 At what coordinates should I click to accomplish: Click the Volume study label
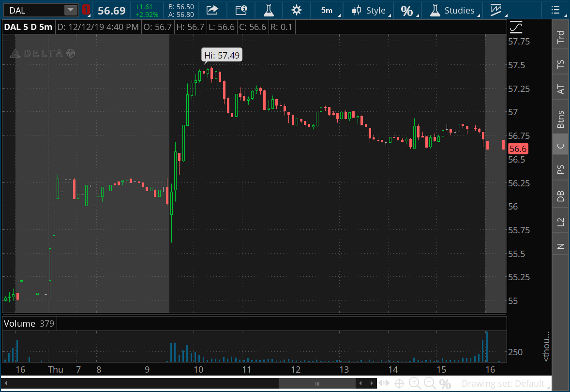20,323
